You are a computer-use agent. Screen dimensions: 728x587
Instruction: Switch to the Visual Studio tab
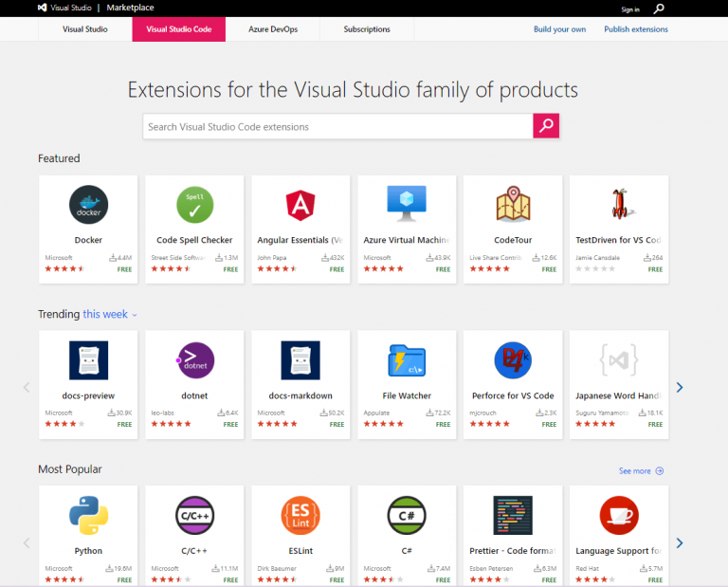click(85, 29)
